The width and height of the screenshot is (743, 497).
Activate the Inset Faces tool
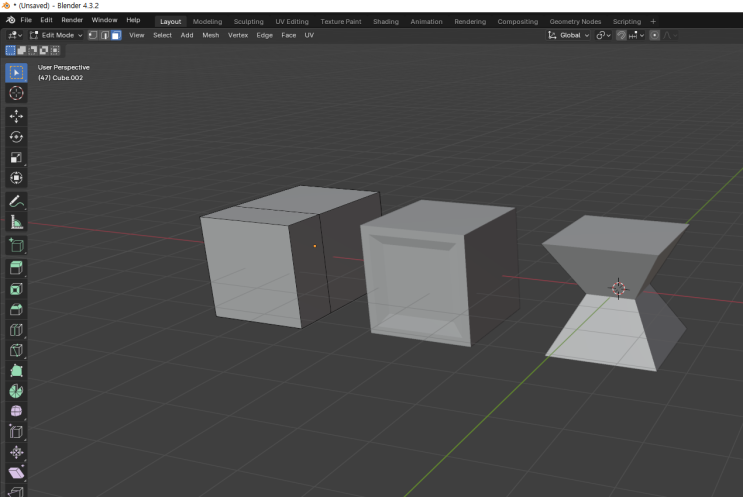(16, 288)
